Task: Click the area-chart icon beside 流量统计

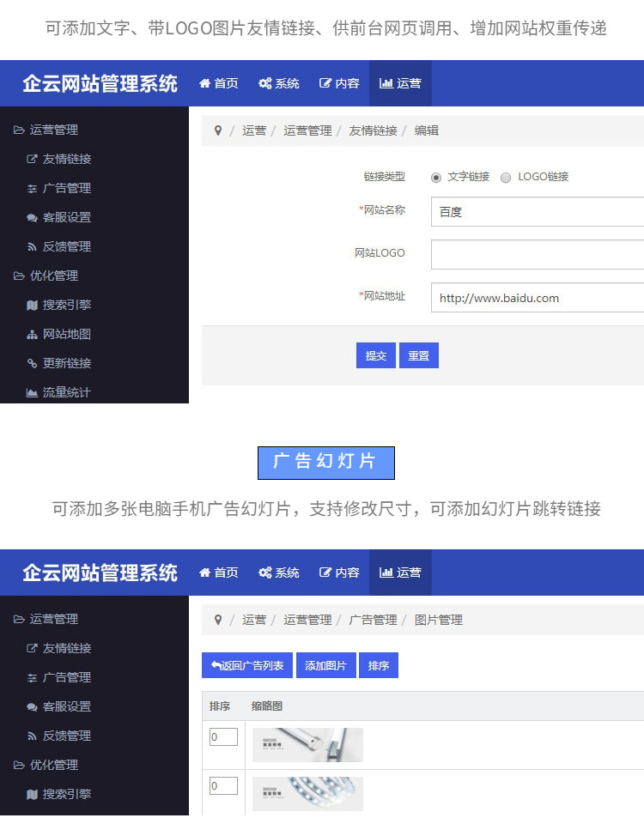Action: [x=33, y=392]
